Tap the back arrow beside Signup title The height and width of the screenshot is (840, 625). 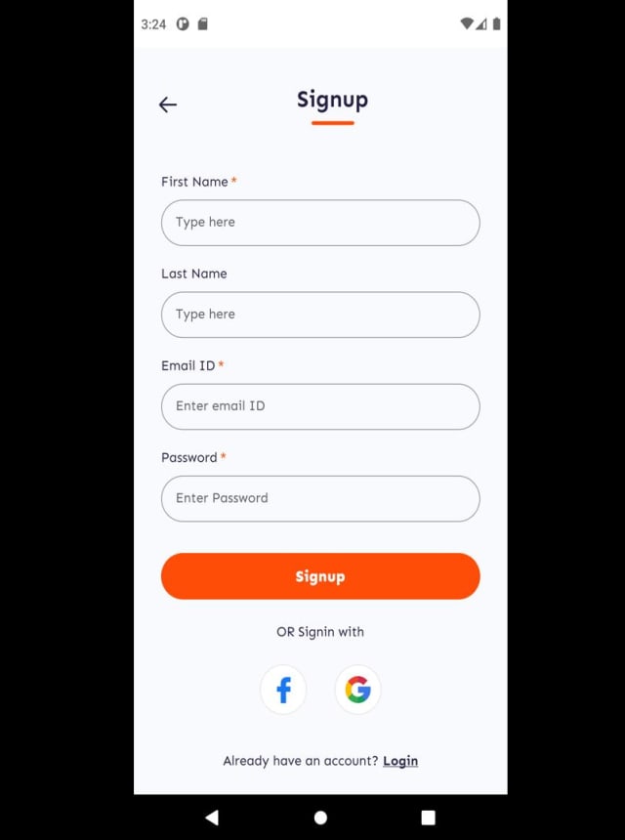[168, 105]
